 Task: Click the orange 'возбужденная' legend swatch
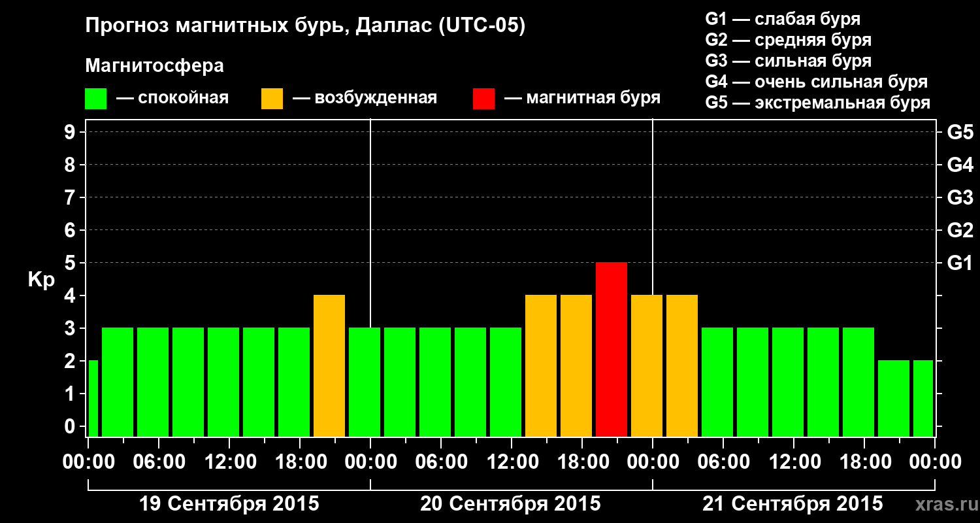coord(272,99)
